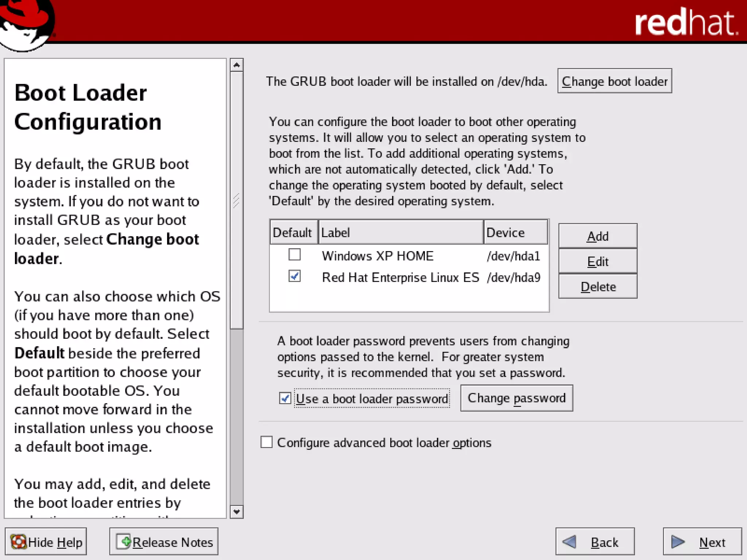Open the Change password dialog
The width and height of the screenshot is (747, 560).
click(516, 398)
